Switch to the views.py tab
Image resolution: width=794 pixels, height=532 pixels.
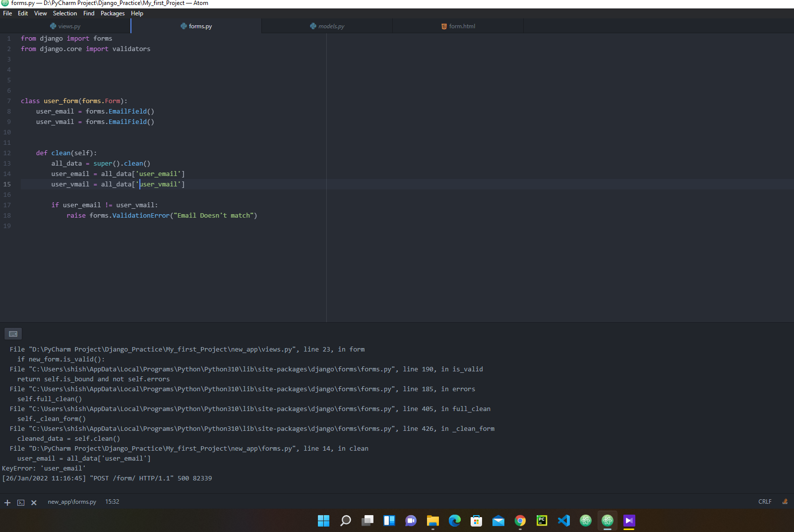pos(65,26)
